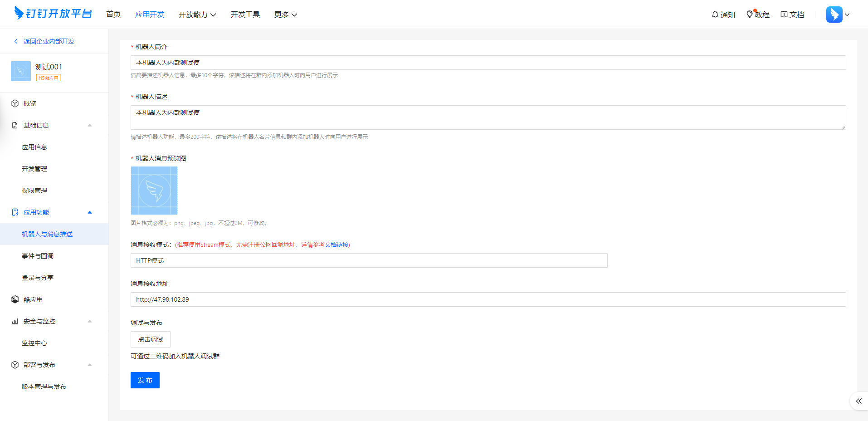Click the 点击调试 debug button
868x421 pixels.
(151, 339)
